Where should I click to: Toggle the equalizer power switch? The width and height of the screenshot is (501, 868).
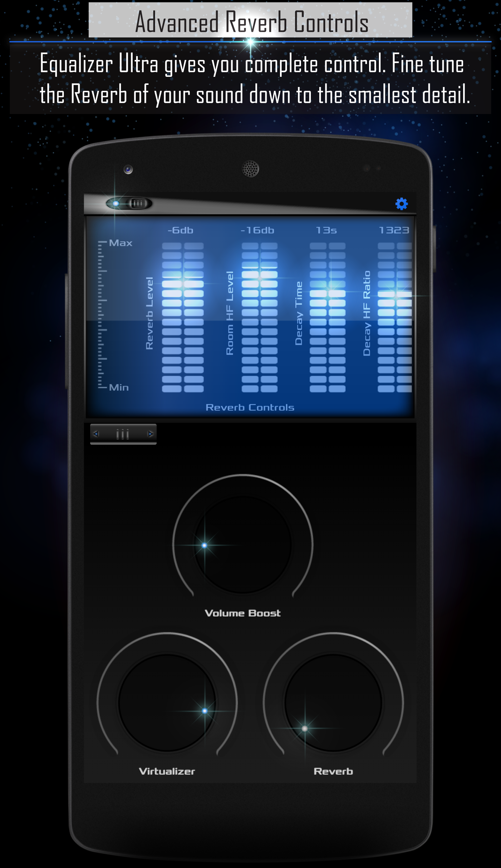129,203
